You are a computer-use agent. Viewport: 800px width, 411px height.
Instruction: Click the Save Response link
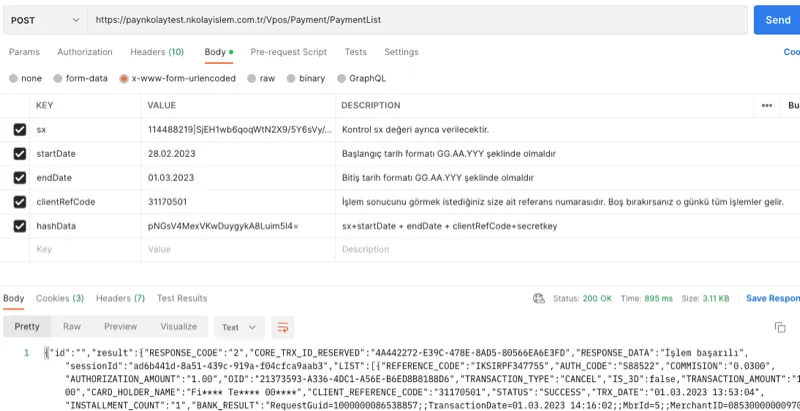pyautogui.click(x=772, y=298)
